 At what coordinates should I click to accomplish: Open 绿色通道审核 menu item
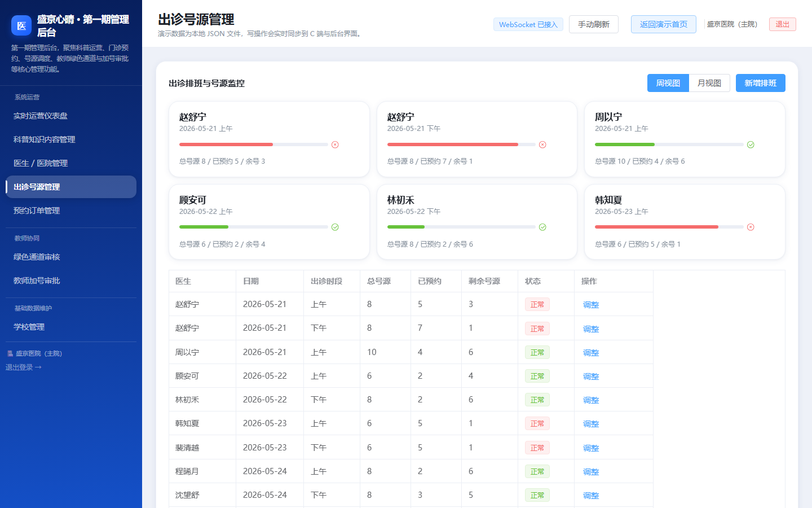pos(71,257)
